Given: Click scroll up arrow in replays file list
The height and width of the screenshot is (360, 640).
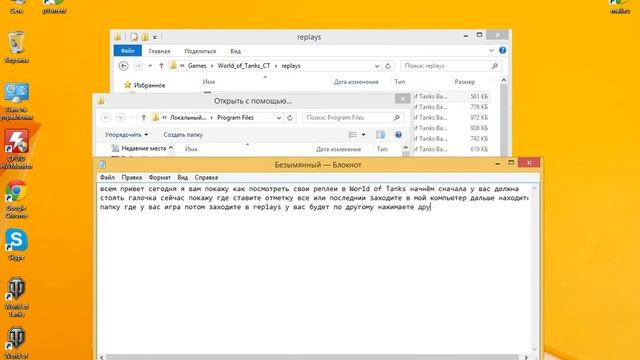Looking at the screenshot, I should 504,80.
